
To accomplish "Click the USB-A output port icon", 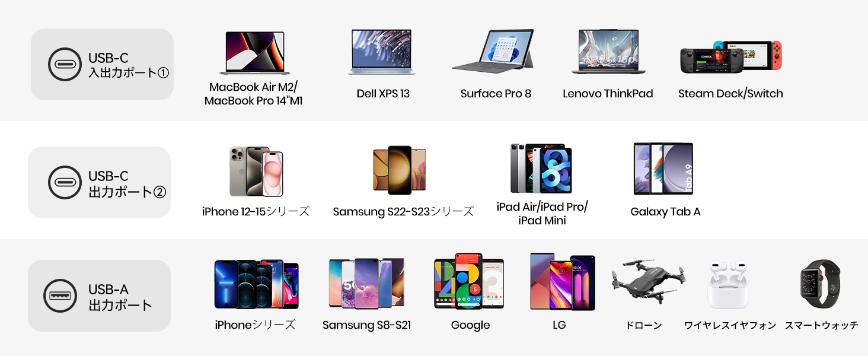I will (60, 295).
